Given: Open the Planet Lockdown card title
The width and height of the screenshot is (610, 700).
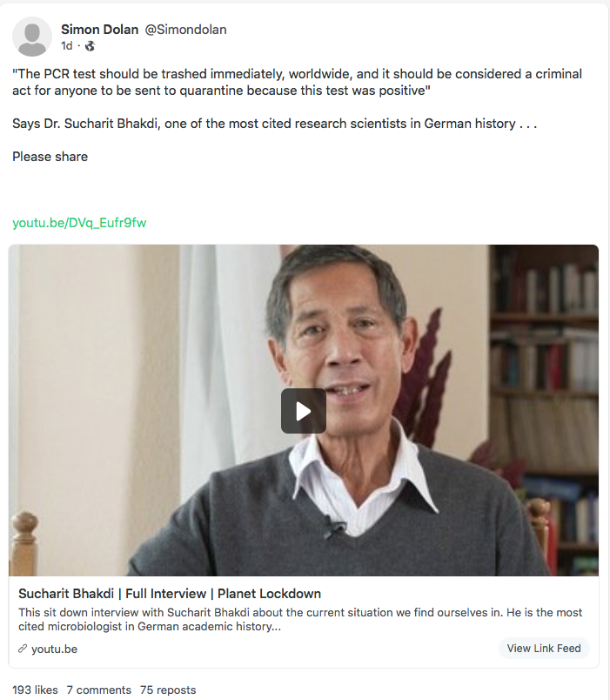Looking at the screenshot, I should click(170, 594).
